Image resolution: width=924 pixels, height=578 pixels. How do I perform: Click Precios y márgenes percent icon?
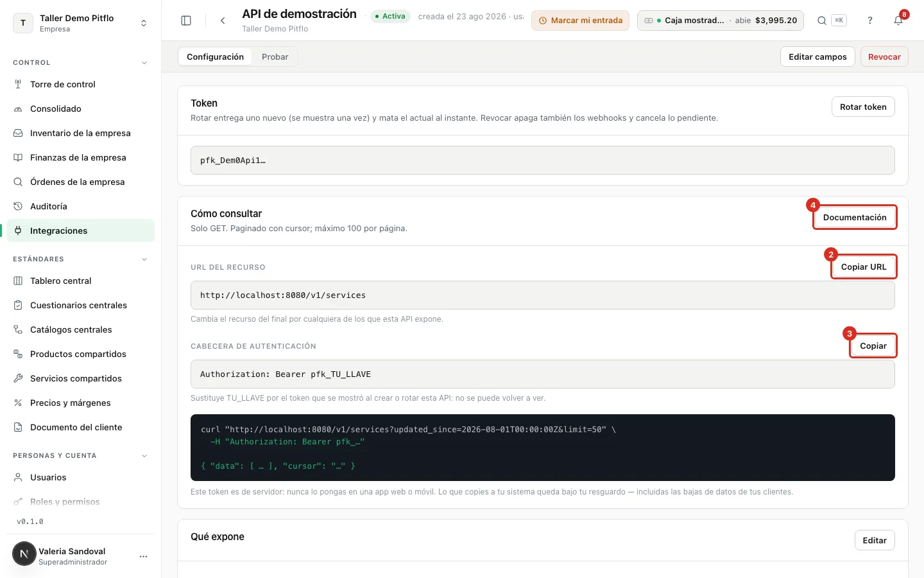tap(18, 403)
